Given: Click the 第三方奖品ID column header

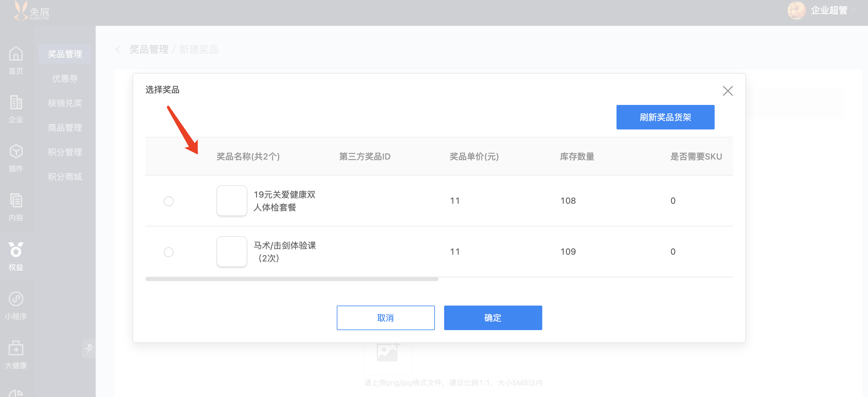Looking at the screenshot, I should point(365,157).
